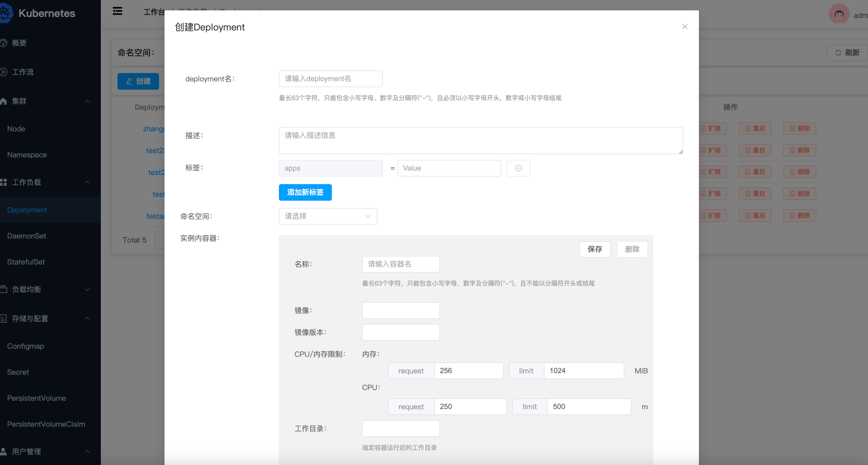The image size is (868, 465).
Task: Click the 镜像 input field
Action: (x=401, y=310)
